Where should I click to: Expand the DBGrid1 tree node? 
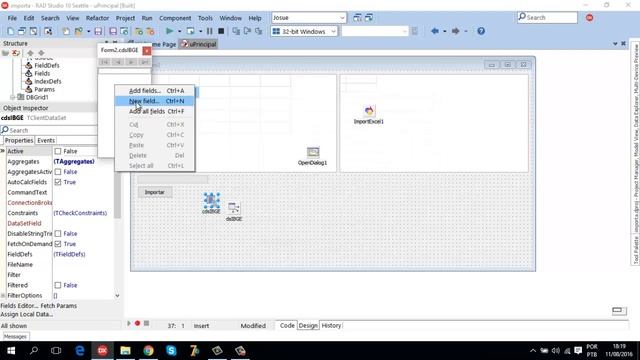13,97
